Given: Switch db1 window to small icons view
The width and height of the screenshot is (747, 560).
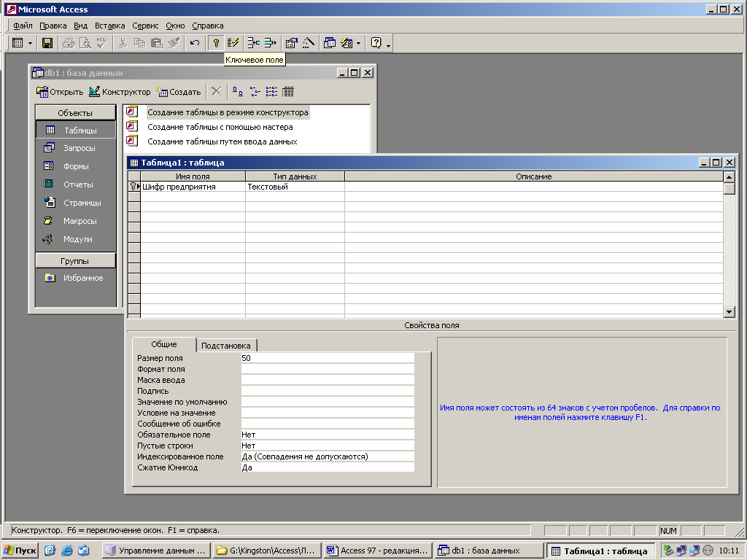Looking at the screenshot, I should 255,91.
